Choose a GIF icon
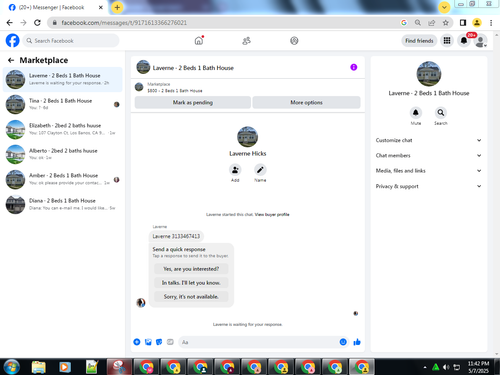500x375 pixels. coord(170,342)
